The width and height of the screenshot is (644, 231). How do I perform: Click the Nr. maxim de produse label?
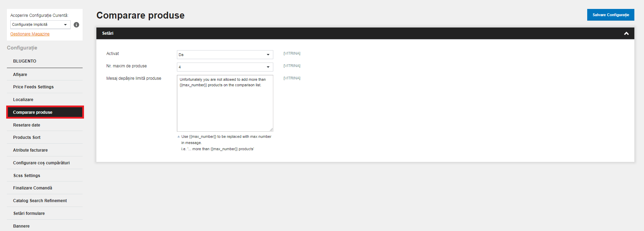tap(126, 66)
